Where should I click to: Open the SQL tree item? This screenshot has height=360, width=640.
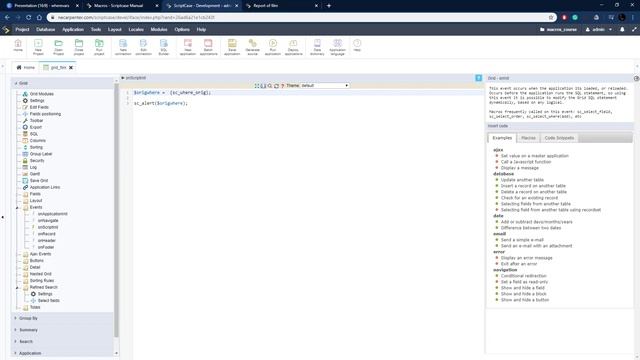click(x=33, y=134)
